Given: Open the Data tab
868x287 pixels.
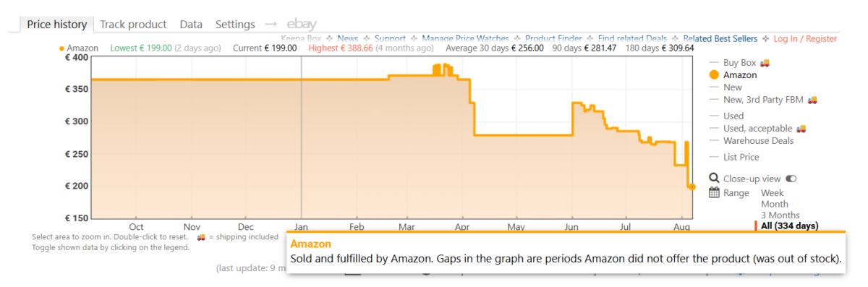Looking at the screenshot, I should point(191,25).
